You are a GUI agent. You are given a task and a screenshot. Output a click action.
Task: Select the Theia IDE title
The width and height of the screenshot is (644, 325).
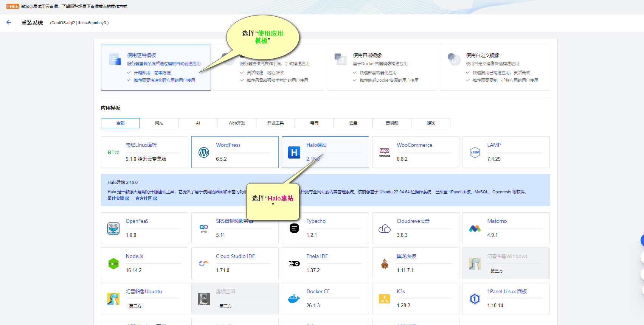point(317,256)
